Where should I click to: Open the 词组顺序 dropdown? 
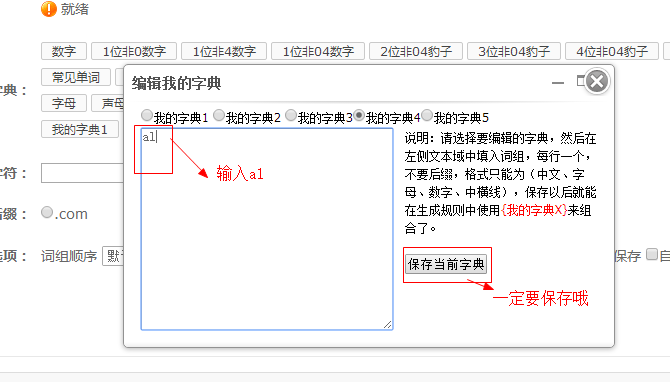pos(113,256)
